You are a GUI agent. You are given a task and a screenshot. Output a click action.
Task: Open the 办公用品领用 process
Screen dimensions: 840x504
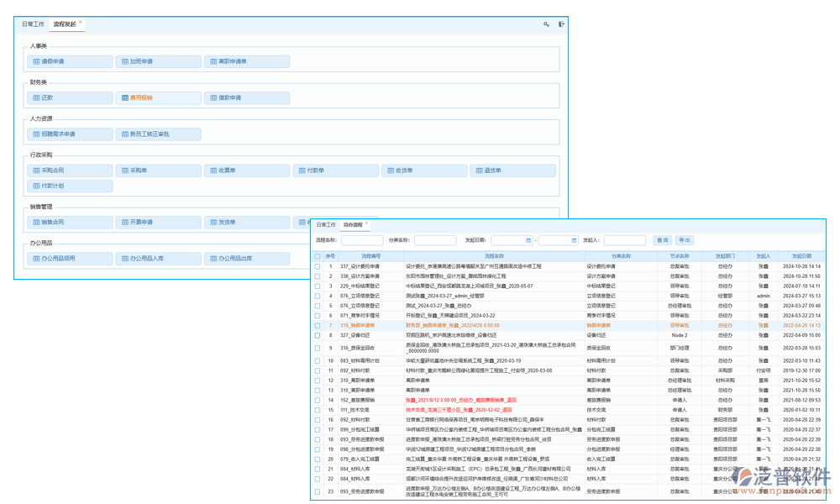pyautogui.click(x=71, y=259)
